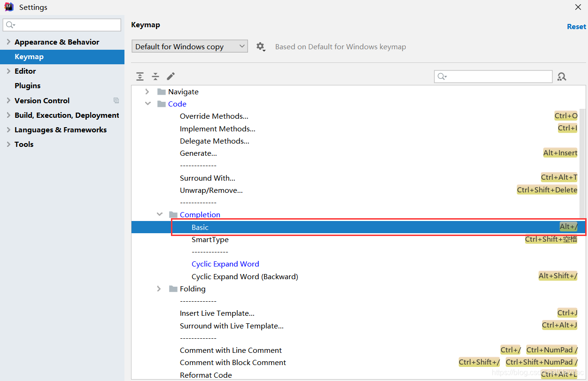Click the Ctrl+O shortcut label

(566, 116)
